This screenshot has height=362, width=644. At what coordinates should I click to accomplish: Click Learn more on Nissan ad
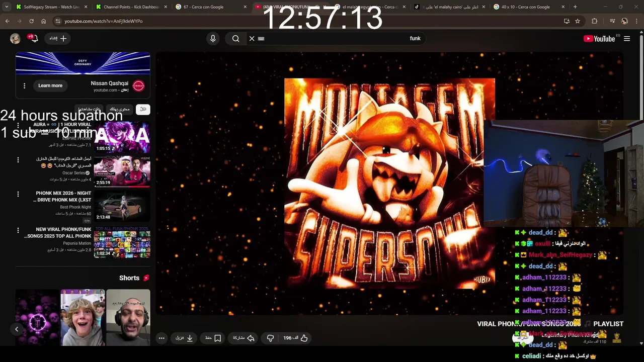pyautogui.click(x=50, y=85)
